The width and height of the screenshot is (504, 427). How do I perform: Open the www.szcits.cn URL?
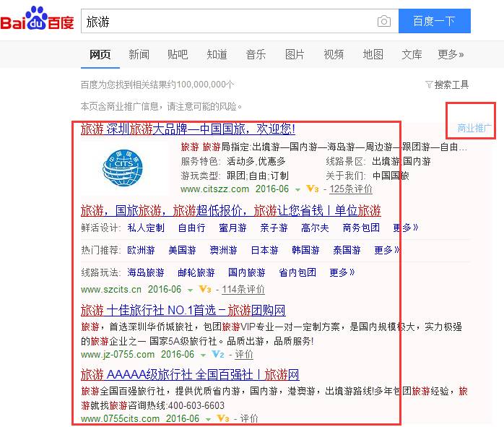pyautogui.click(x=111, y=290)
